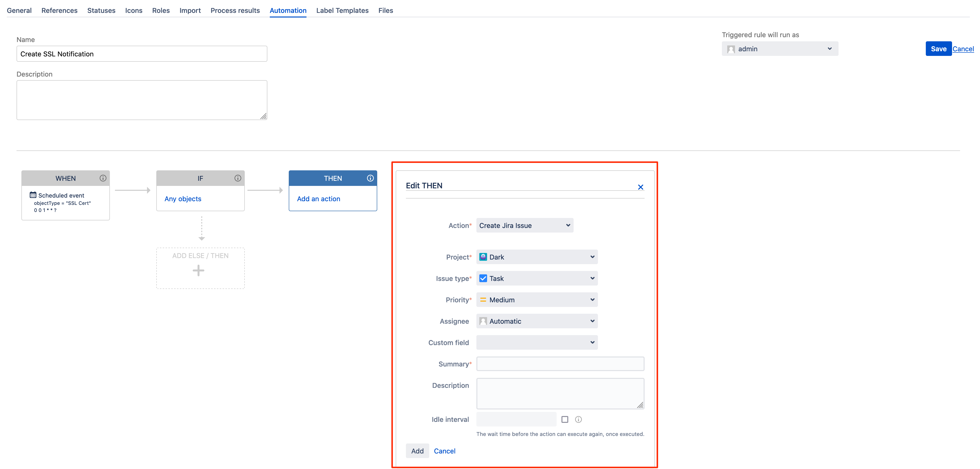
Task: Switch to the Label Templates tab
Action: [342, 10]
